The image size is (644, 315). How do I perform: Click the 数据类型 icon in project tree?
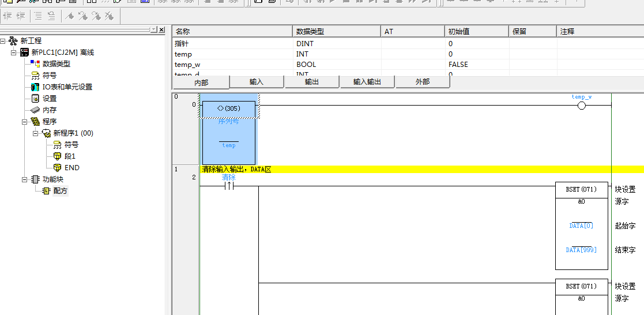tap(35, 63)
